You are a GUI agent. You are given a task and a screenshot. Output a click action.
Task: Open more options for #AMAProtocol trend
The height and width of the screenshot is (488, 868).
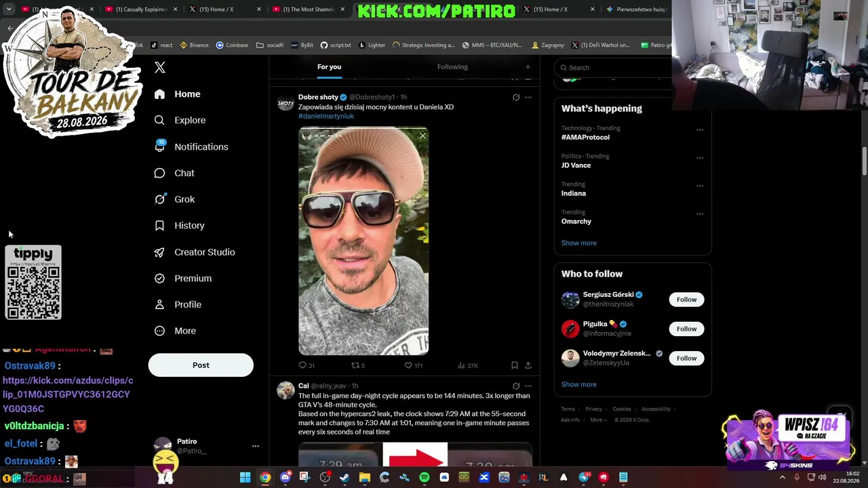(700, 129)
